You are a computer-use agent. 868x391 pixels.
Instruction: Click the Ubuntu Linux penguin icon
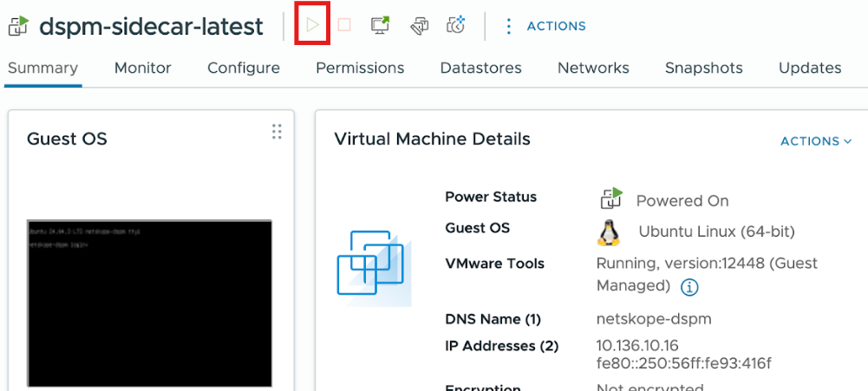click(x=609, y=232)
